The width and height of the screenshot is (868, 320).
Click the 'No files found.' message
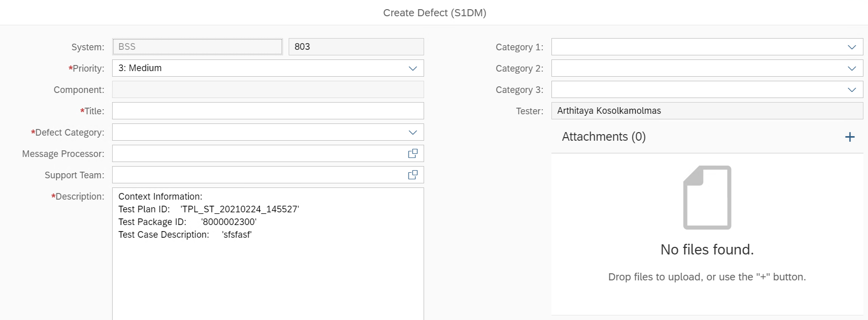click(x=707, y=249)
